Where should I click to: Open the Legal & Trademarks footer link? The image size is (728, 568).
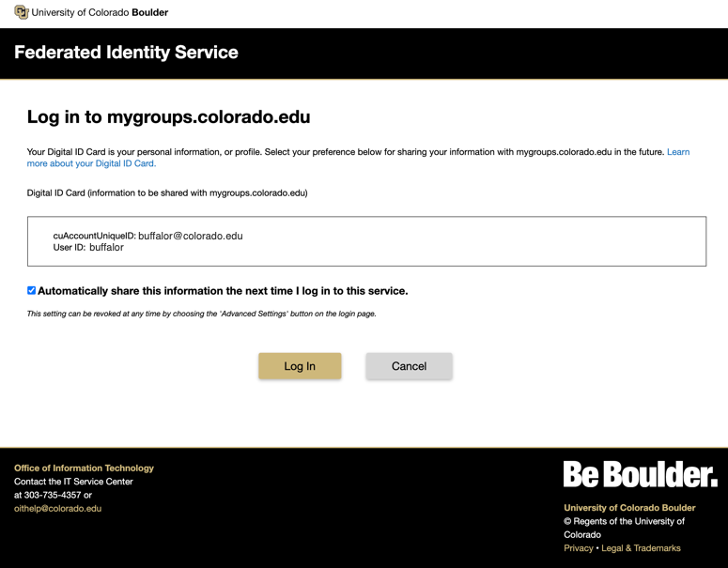pos(641,548)
